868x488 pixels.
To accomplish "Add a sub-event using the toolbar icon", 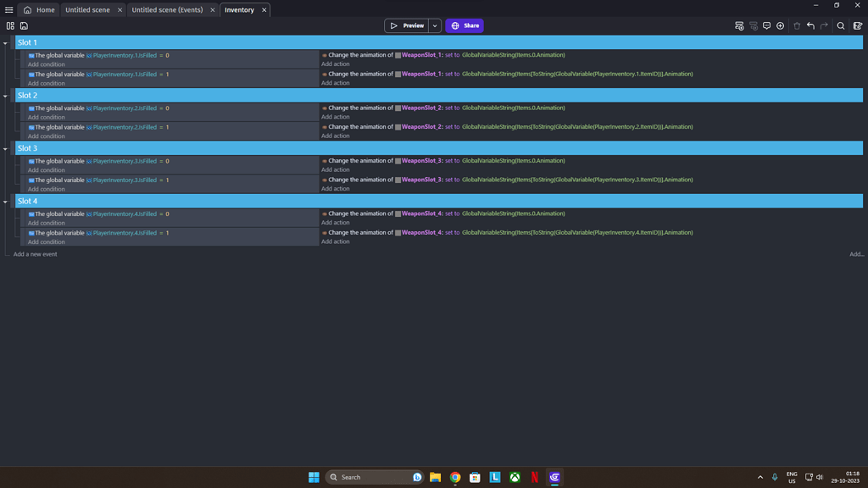I will [x=754, y=25].
